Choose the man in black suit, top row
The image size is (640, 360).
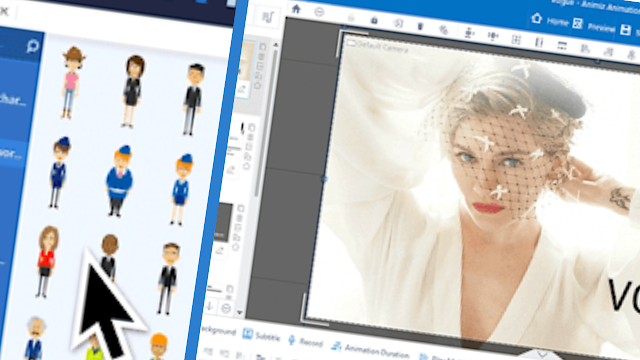coord(193,99)
